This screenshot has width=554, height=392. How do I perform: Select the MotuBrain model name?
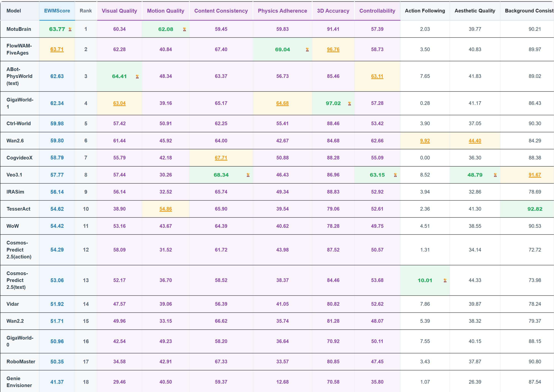(x=19, y=29)
